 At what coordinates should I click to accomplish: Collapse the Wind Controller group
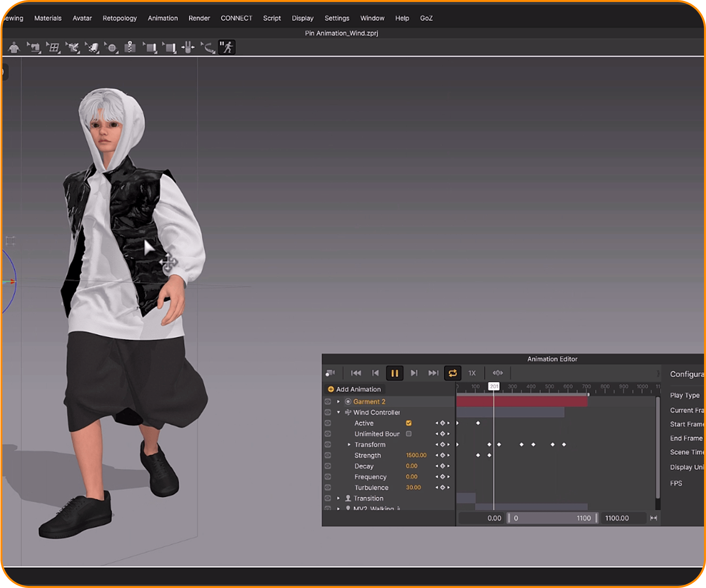click(338, 412)
